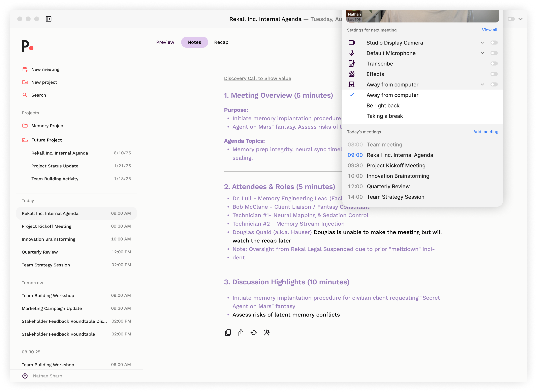Click the regenerate notes icon
This screenshot has width=537, height=392.
253,332
